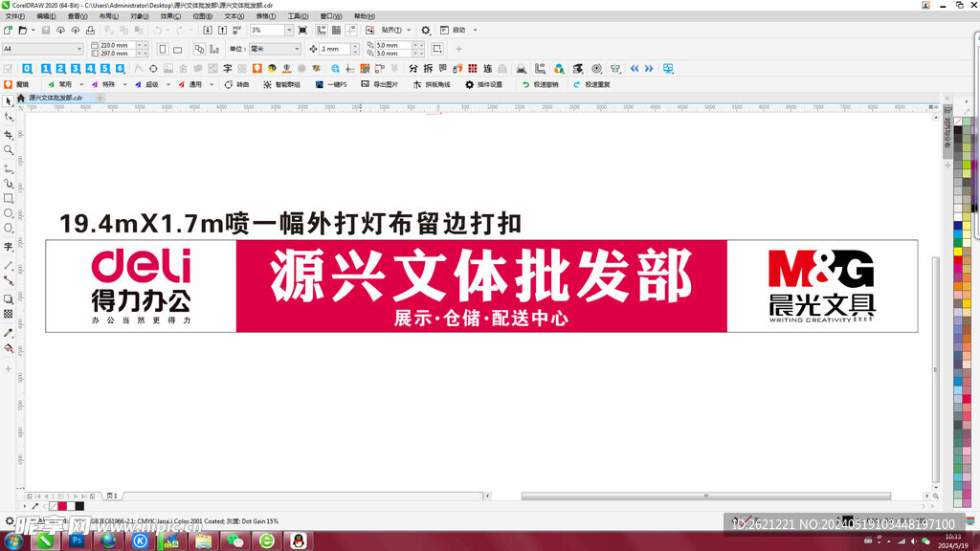Select the Text tool in toolbox
This screenshot has width=980, height=551.
pyautogui.click(x=8, y=247)
